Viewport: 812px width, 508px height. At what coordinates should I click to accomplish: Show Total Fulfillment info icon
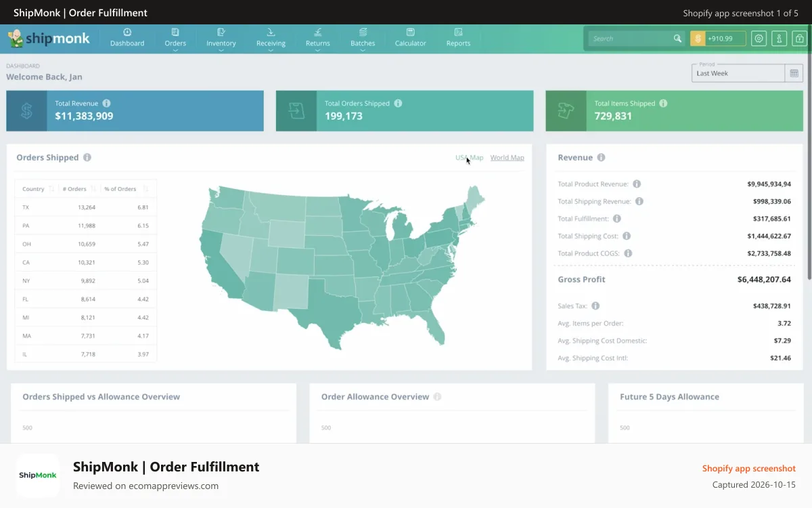point(617,219)
